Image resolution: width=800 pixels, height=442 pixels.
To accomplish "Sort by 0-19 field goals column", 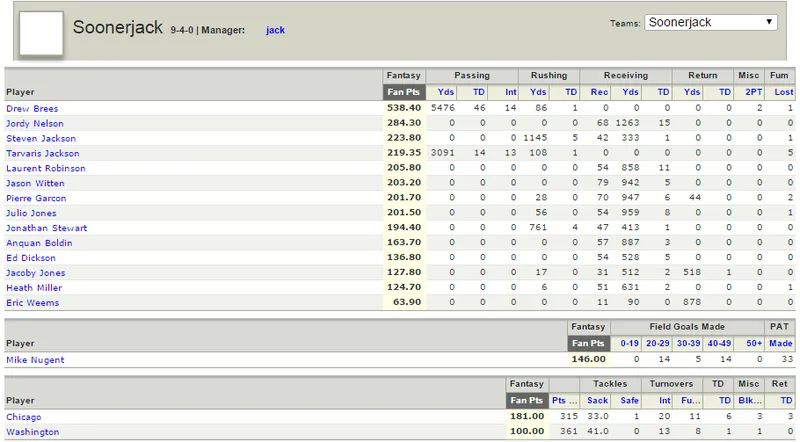I will [x=630, y=343].
